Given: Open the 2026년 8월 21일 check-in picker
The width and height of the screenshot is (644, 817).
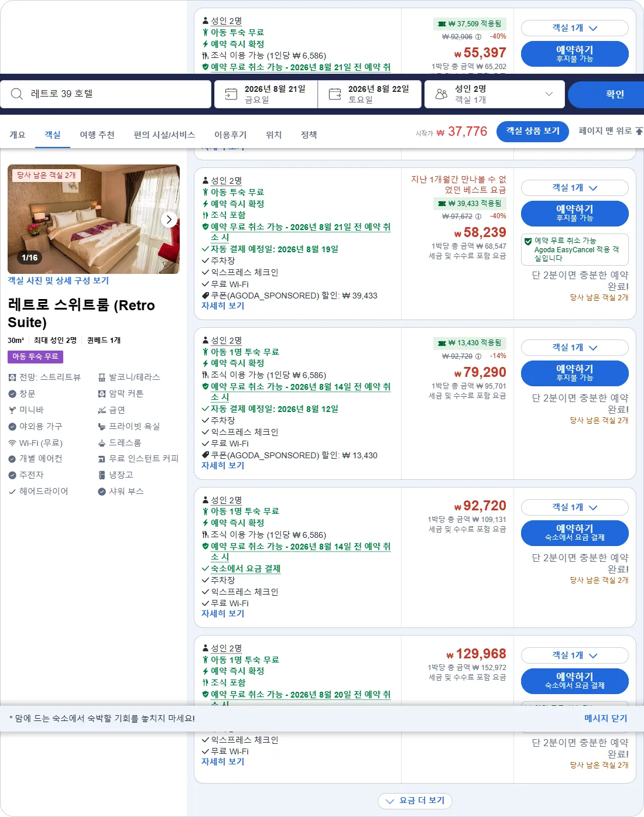Looking at the screenshot, I should coord(266,94).
